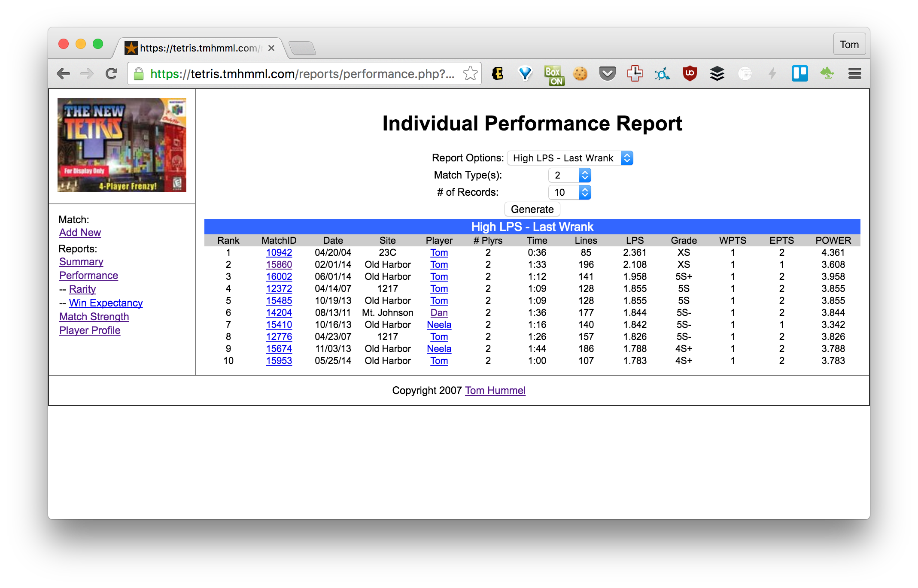Open the Report Options dropdown

(570, 158)
